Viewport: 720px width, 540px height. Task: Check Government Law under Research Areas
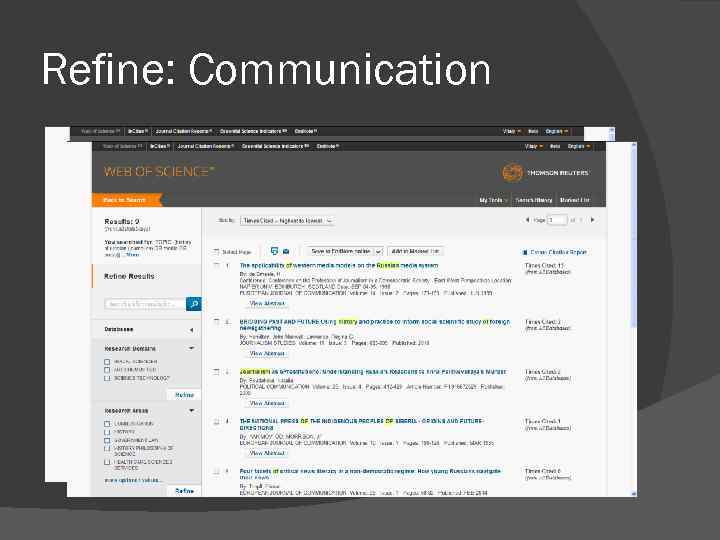[107, 440]
